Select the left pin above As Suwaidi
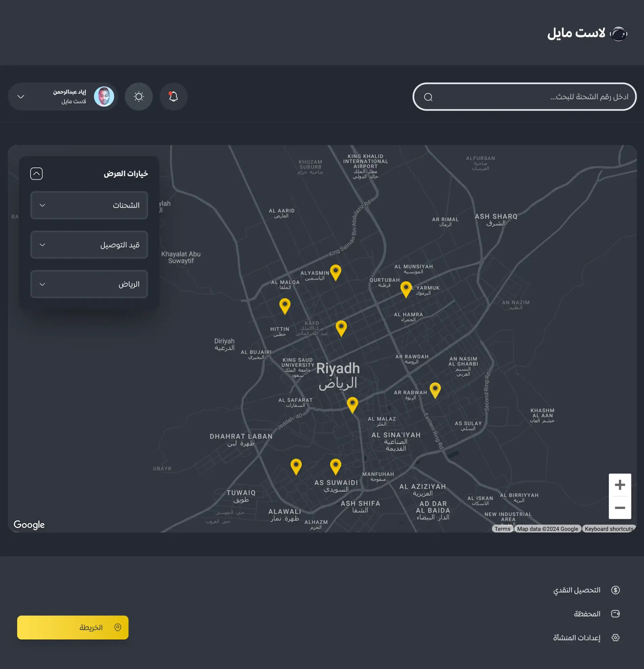 (x=296, y=467)
